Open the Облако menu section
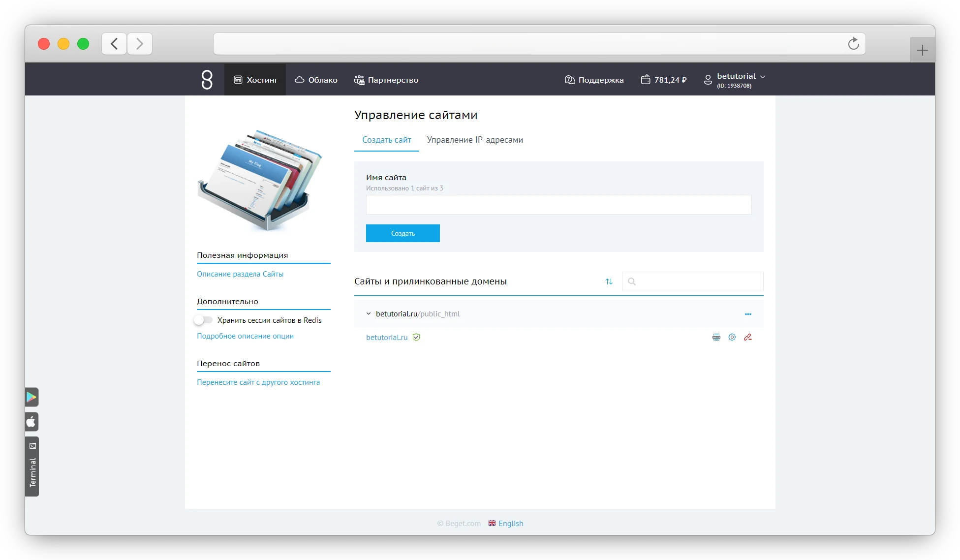Screen dimensions: 960x560 [x=316, y=80]
